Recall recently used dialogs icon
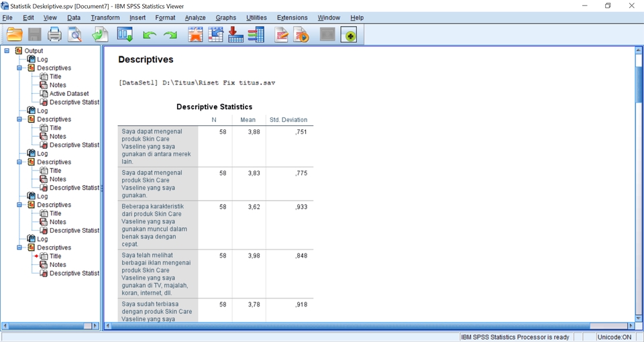The image size is (644, 342). pos(125,34)
